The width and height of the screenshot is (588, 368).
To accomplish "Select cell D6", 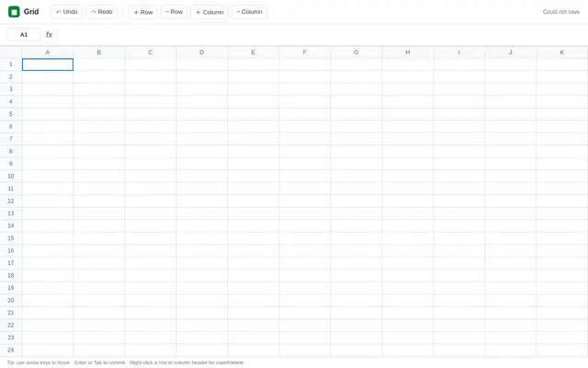I will pos(202,126).
